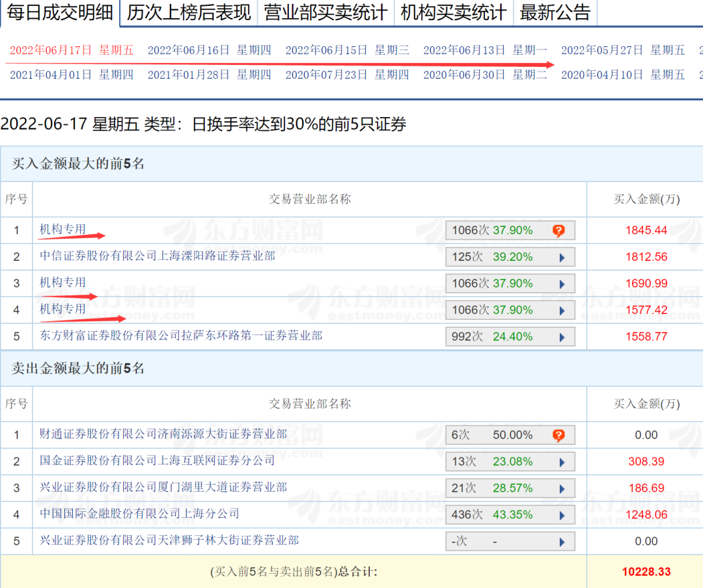This screenshot has height=588, width=703.
Task: Expand the 1066次 stats box in the 1577.42 row
Action: point(510,310)
